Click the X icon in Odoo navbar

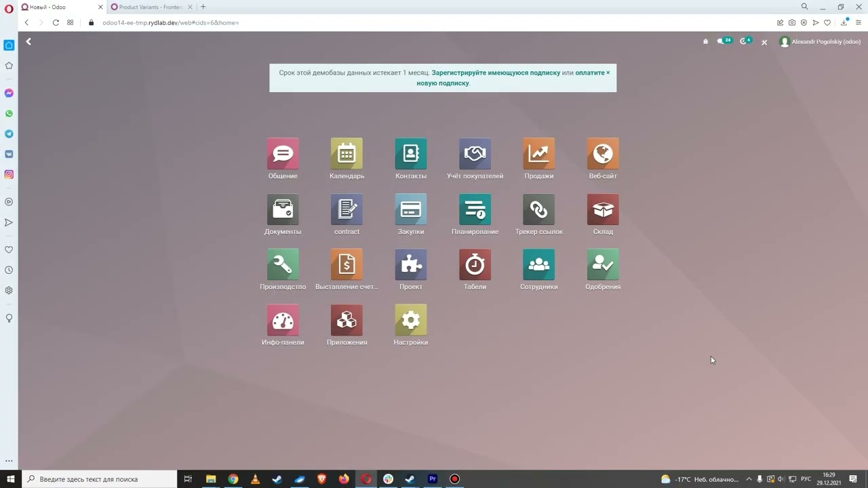coord(764,42)
